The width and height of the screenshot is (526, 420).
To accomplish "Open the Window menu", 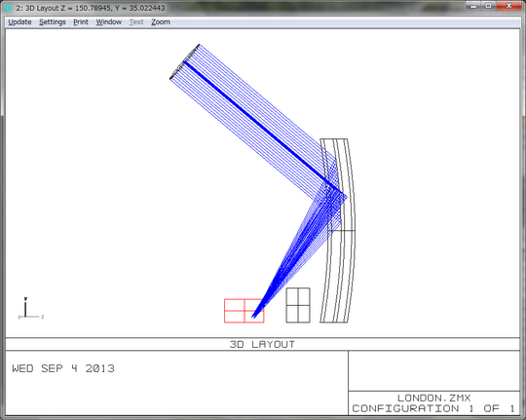I will coord(109,22).
